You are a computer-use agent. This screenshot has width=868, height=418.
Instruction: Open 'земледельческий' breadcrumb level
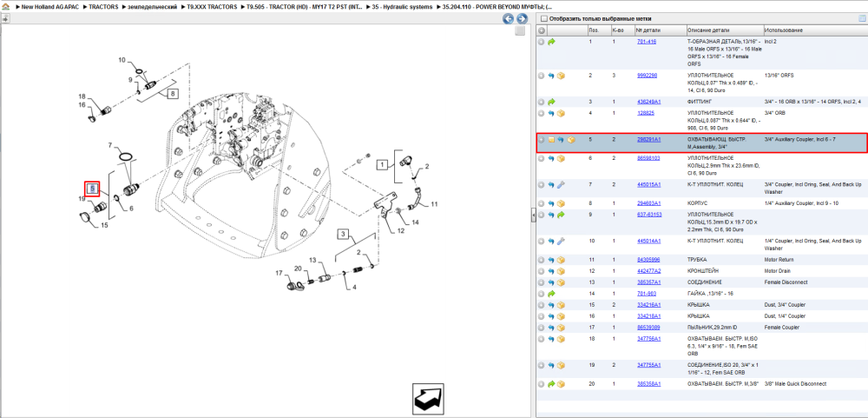[153, 7]
